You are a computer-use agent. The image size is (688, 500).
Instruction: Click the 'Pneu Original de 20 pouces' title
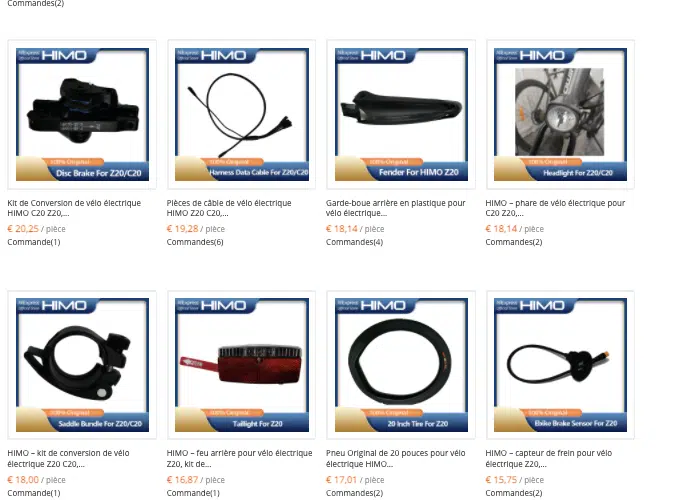(395, 458)
